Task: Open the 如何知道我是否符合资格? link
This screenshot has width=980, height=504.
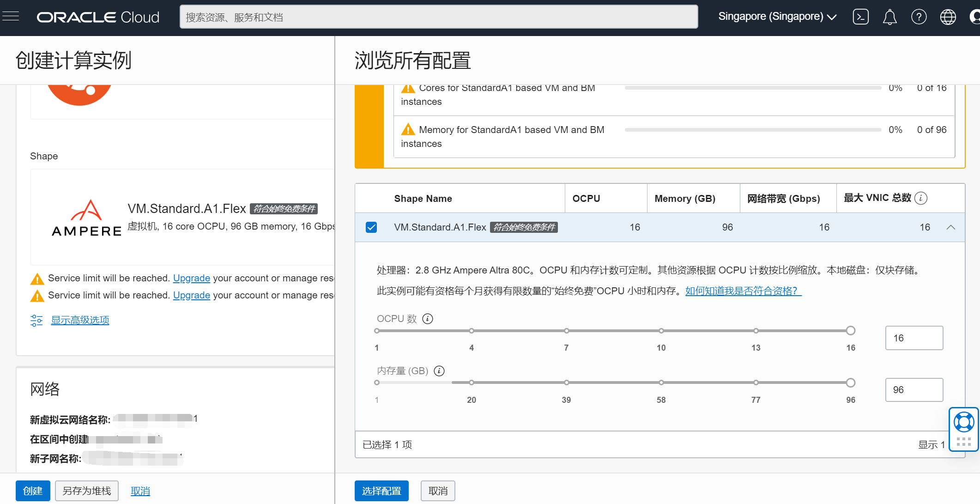Action: (744, 291)
